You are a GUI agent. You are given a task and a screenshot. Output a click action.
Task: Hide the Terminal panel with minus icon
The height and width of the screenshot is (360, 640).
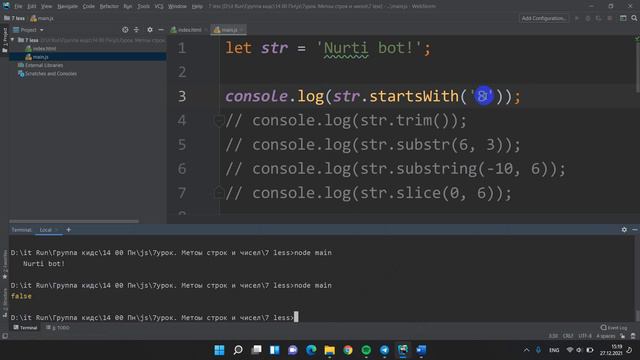(x=635, y=230)
